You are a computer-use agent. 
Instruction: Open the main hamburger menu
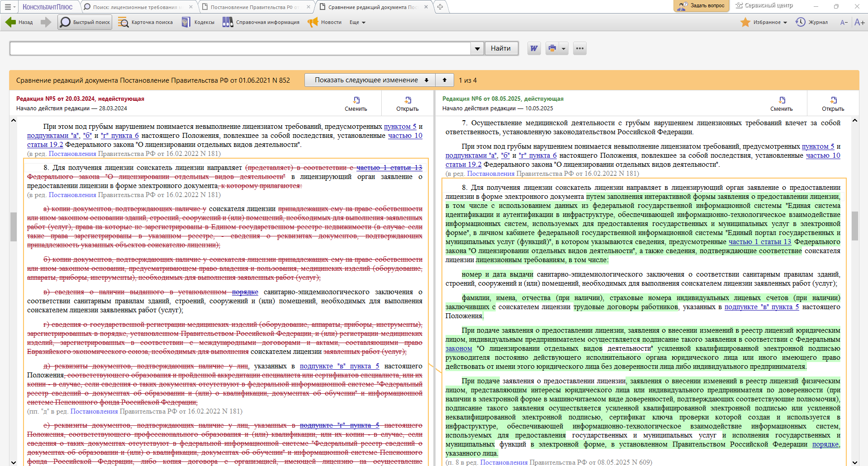9,7
